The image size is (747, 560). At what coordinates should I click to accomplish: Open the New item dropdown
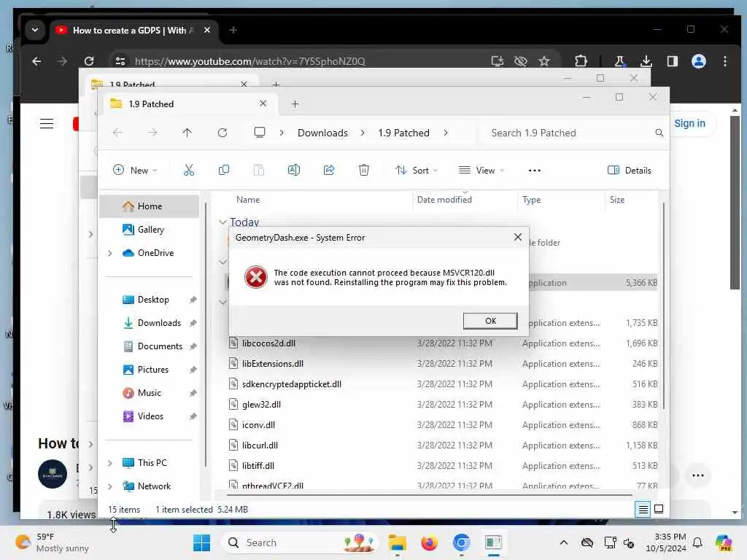(135, 170)
